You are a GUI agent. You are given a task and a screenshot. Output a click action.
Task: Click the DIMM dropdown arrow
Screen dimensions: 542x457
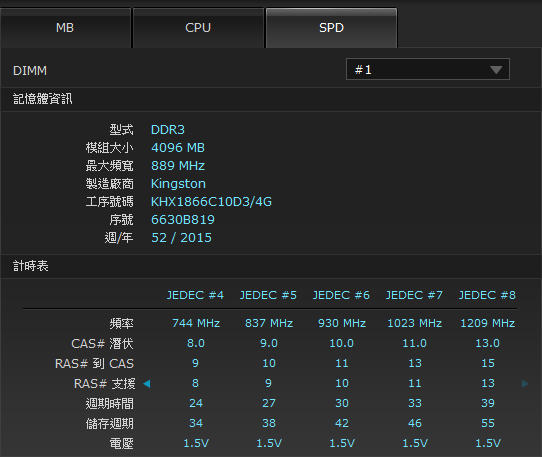(496, 70)
